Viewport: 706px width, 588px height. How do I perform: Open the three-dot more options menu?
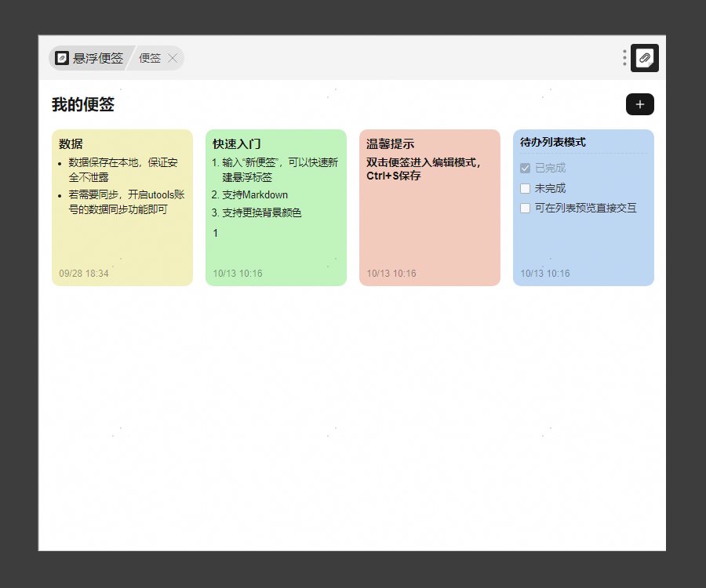point(624,58)
